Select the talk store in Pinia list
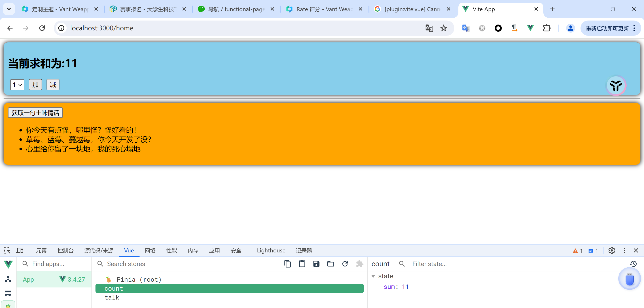This screenshot has width=644, height=308. [x=112, y=297]
